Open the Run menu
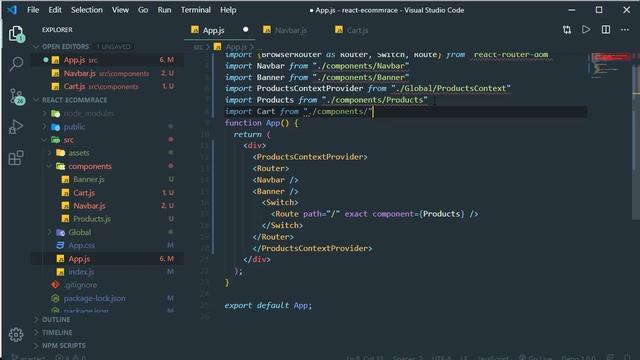The height and width of the screenshot is (360, 640). point(164,10)
